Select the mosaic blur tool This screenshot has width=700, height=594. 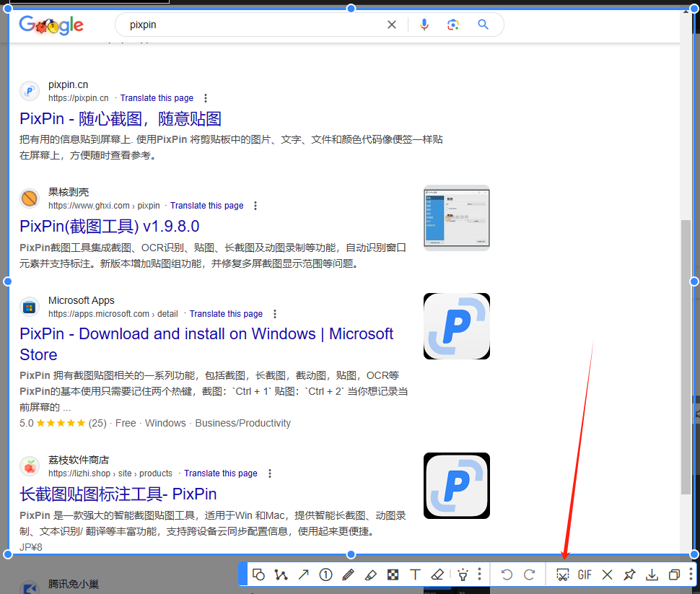click(393, 575)
